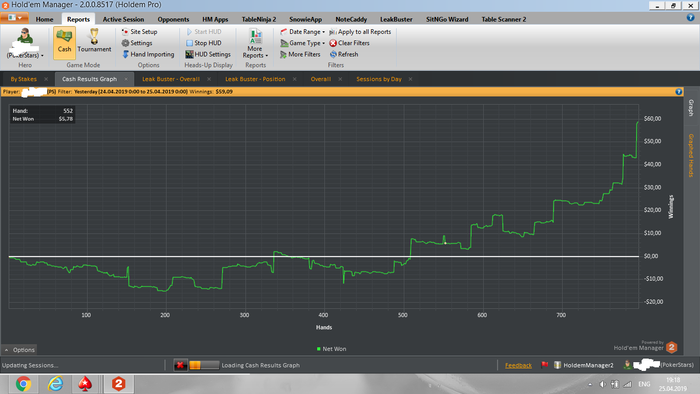
Task: Switch to Leak Buster - Position tab
Action: [x=255, y=79]
